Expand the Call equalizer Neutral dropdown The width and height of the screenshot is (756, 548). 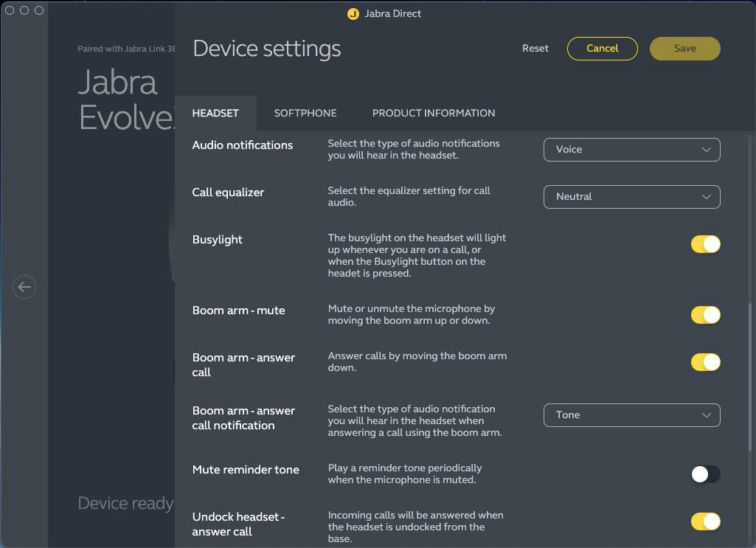pos(631,197)
